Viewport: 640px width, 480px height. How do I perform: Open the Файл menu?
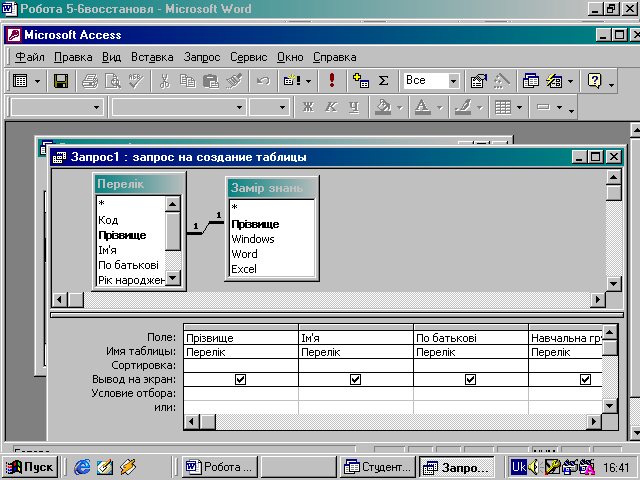[x=30, y=57]
